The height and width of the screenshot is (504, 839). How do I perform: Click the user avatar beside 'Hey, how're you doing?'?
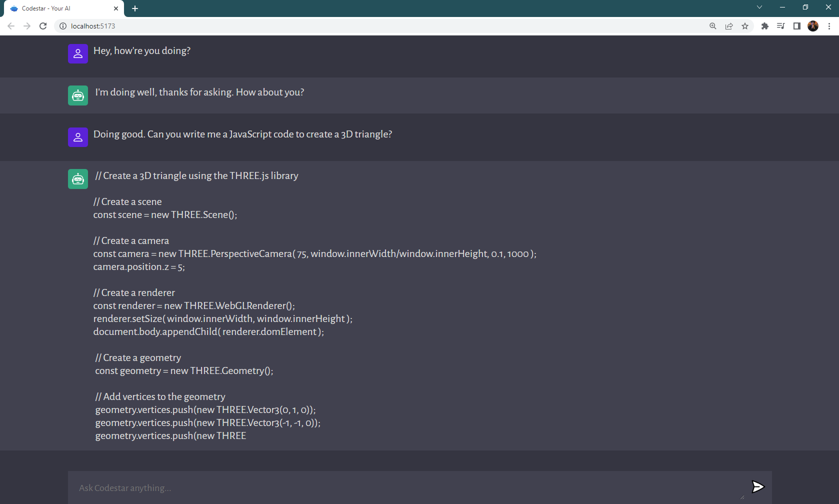pos(78,54)
